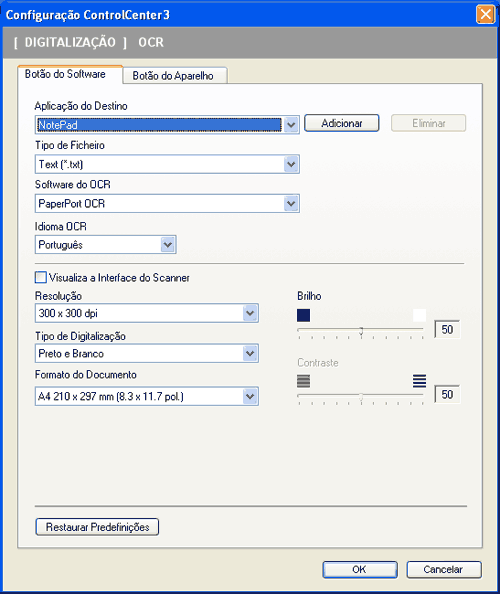Click the high contrast icon
Image resolution: width=500 pixels, height=594 pixels.
[419, 381]
